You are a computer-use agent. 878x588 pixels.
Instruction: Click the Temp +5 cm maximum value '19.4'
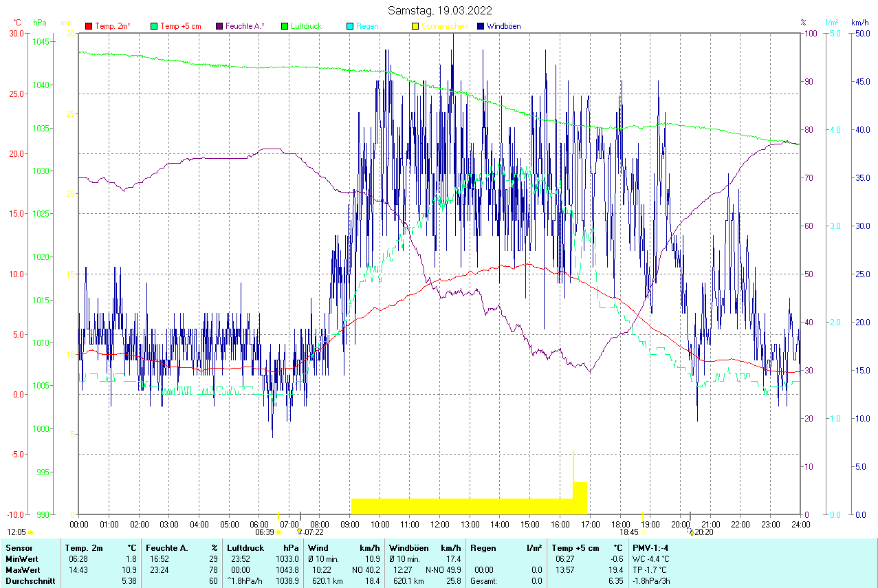pyautogui.click(x=615, y=570)
